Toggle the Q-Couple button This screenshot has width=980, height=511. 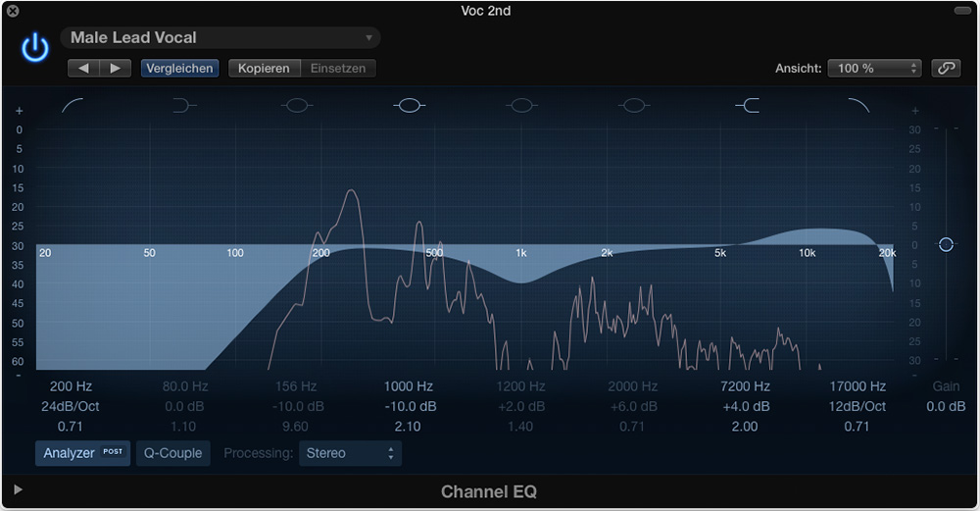pyautogui.click(x=173, y=453)
